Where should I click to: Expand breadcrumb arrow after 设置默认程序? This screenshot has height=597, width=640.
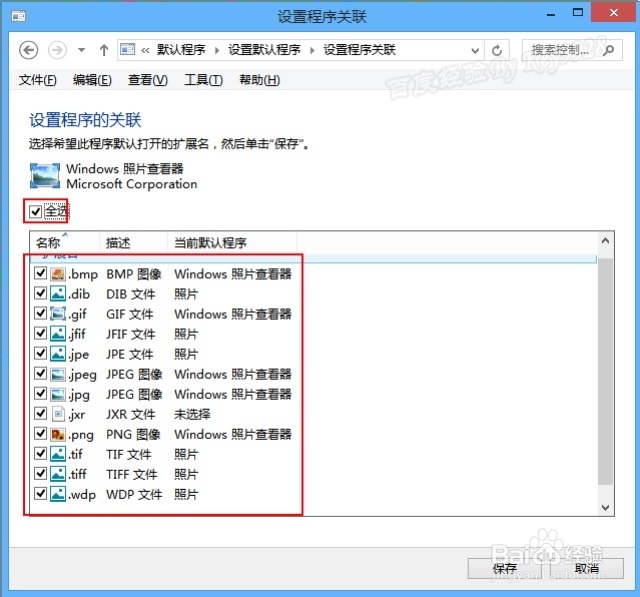click(312, 51)
